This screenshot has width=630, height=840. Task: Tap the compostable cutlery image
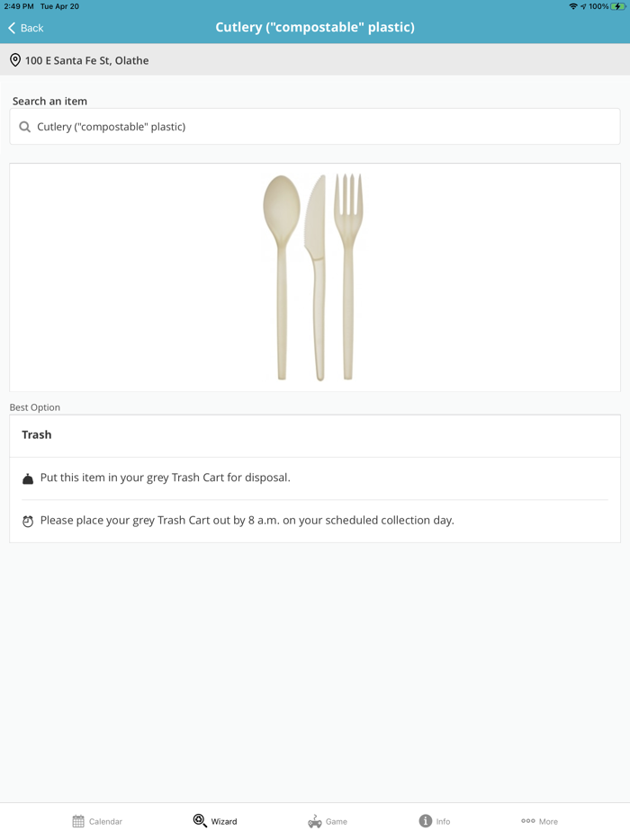click(314, 277)
